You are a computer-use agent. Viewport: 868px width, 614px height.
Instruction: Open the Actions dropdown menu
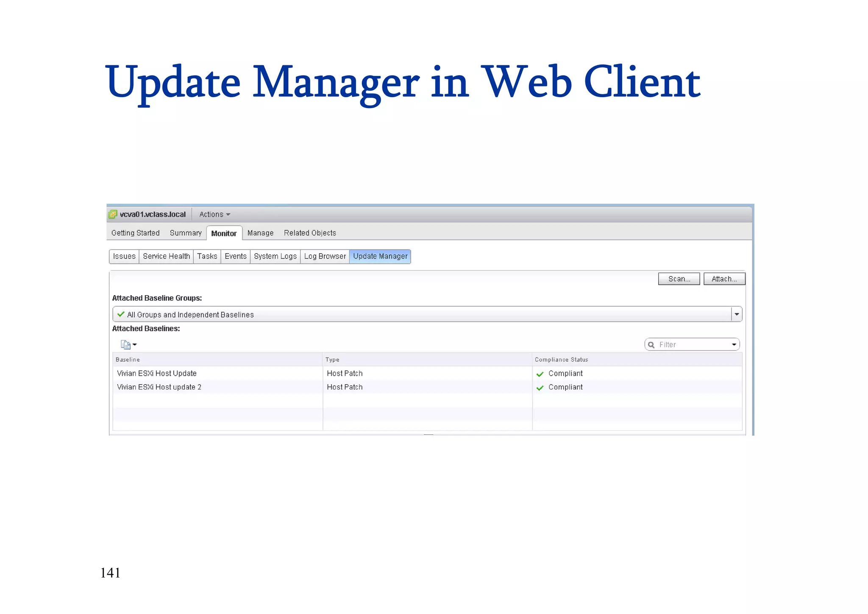(x=214, y=215)
